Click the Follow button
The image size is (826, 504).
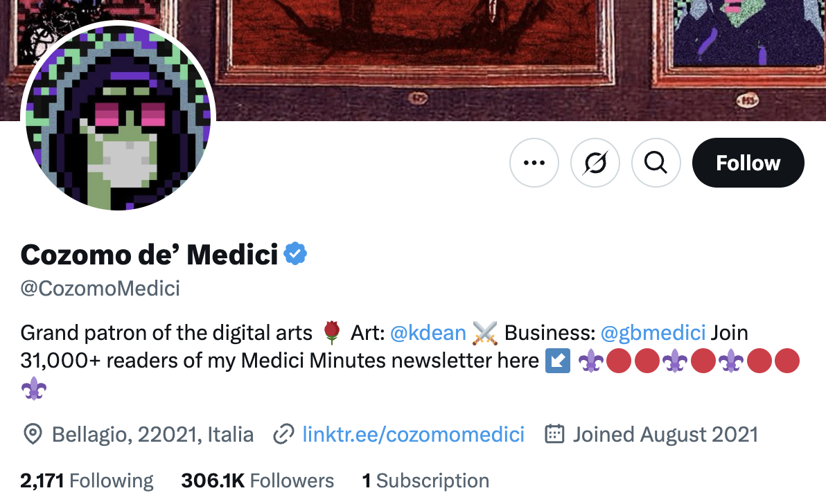coord(748,163)
